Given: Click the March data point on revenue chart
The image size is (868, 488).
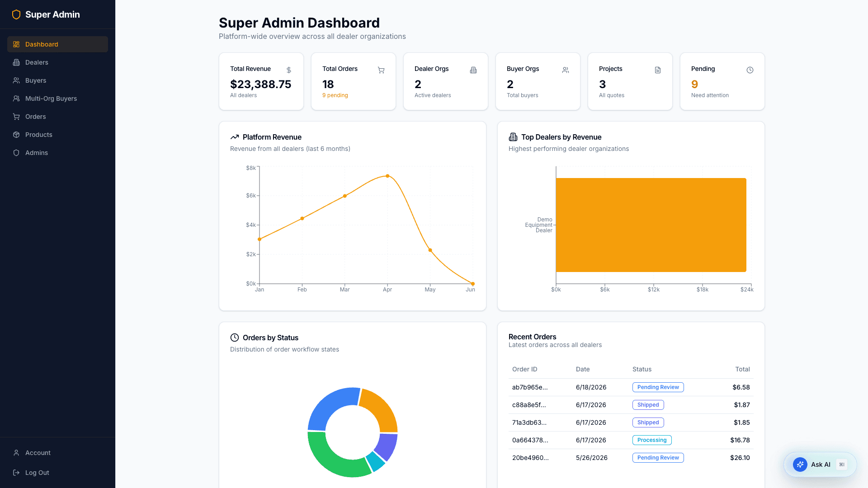Looking at the screenshot, I should (x=345, y=196).
